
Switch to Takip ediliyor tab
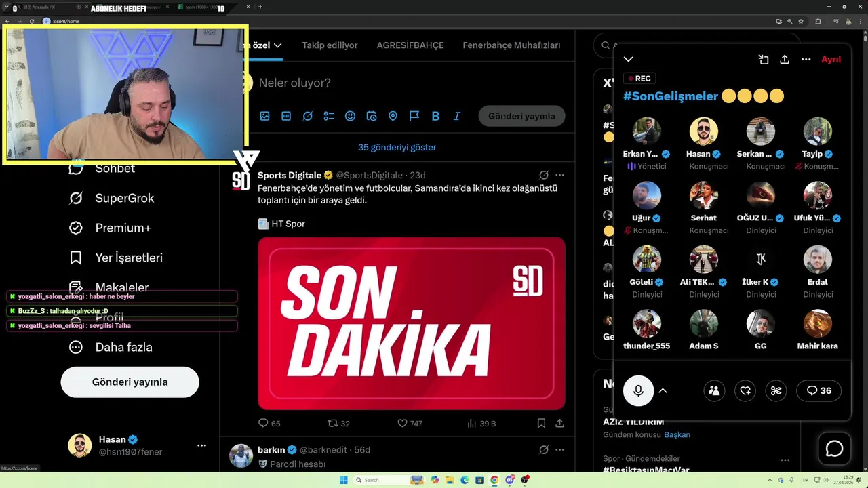[330, 45]
